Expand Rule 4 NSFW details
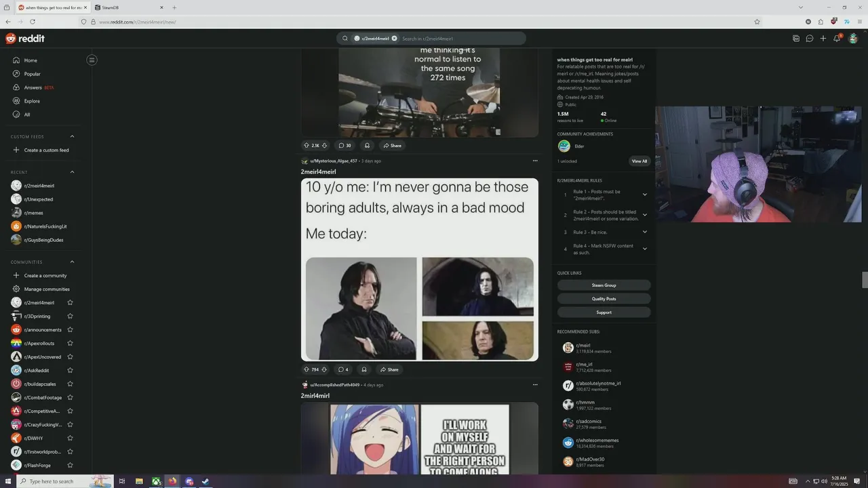868x488 pixels. coord(645,249)
